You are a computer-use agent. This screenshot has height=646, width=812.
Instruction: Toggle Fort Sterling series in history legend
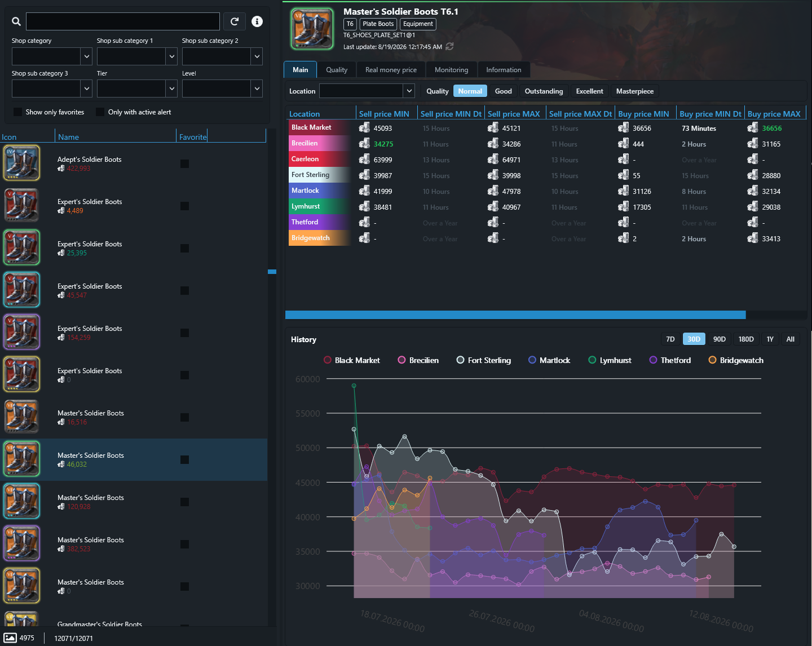pos(484,360)
